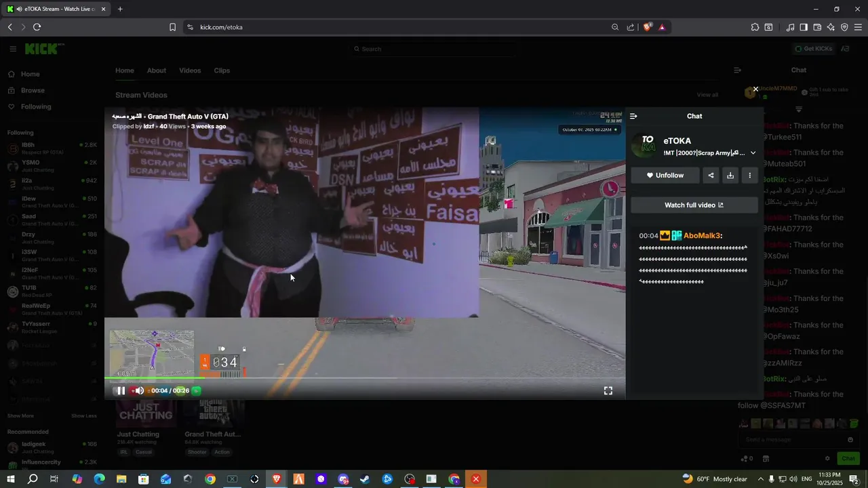Pause the clip playback

pyautogui.click(x=120, y=390)
